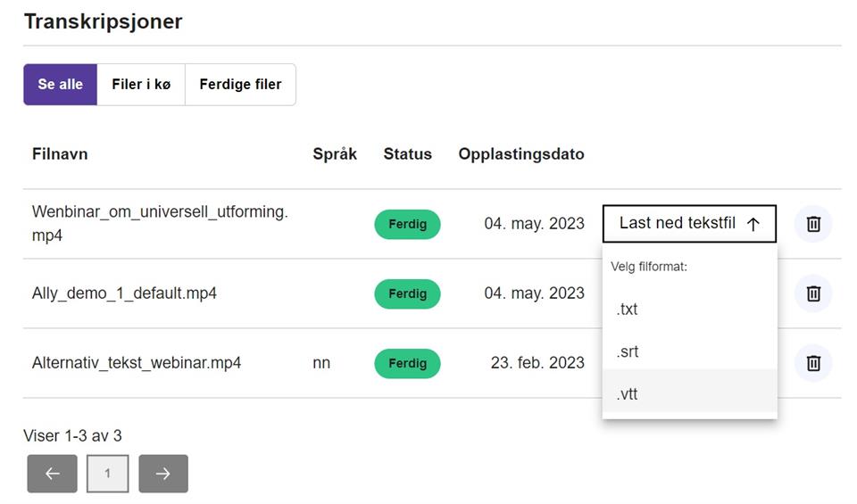Click the Status column header
This screenshot has height=504, width=857.
click(407, 154)
